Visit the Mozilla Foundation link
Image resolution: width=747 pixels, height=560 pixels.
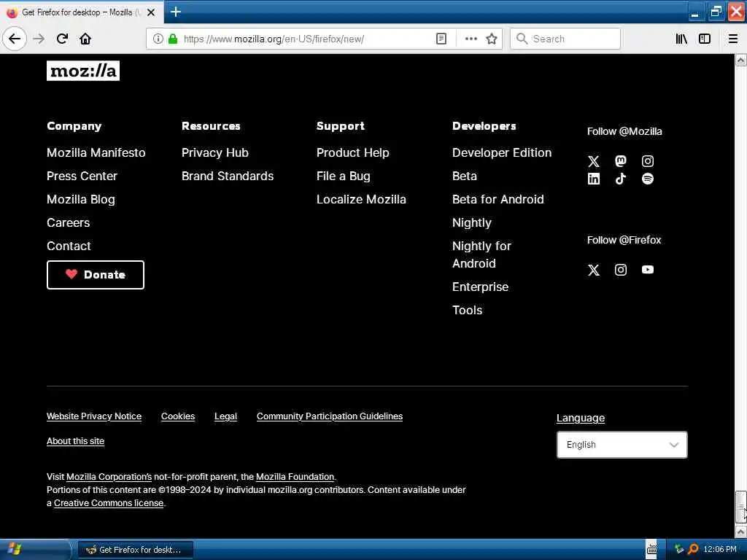click(295, 477)
